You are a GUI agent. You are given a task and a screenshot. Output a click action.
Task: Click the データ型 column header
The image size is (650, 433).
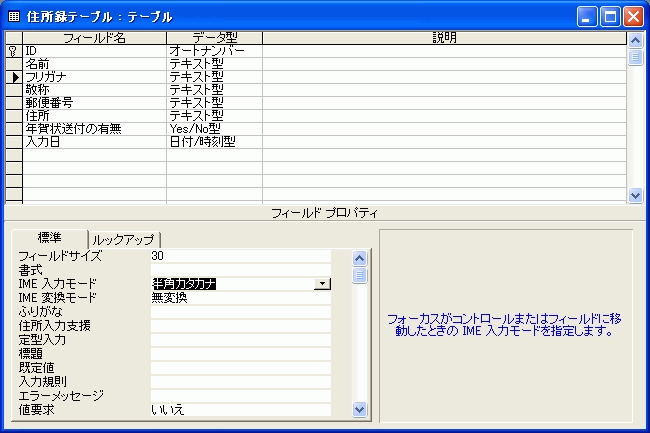214,38
